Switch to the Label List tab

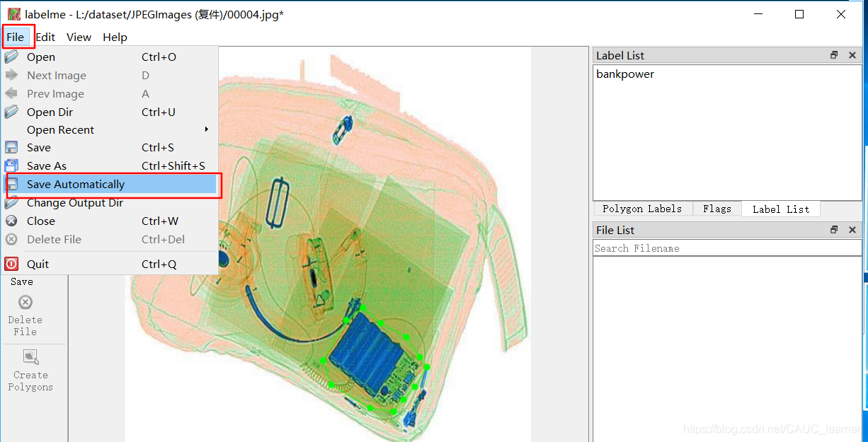(781, 209)
